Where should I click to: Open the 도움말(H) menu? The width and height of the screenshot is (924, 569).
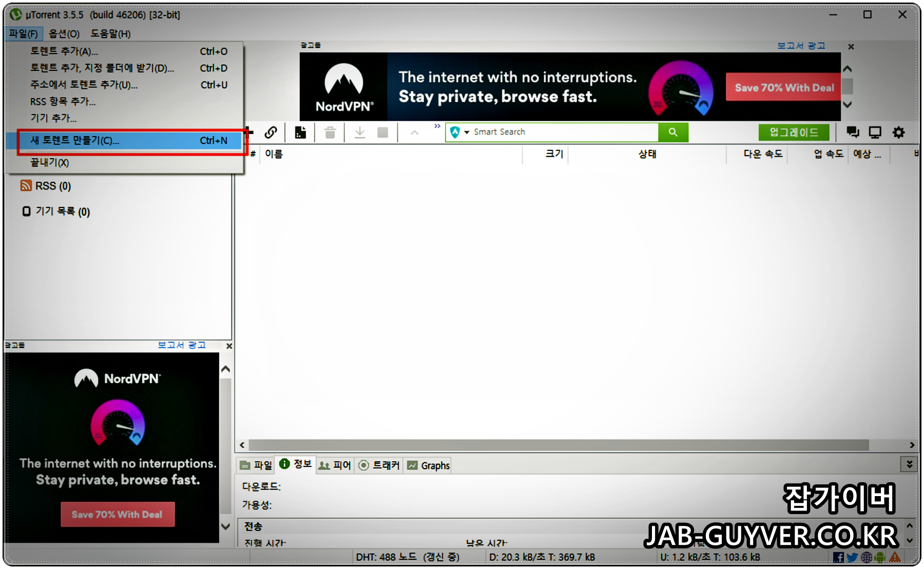(110, 34)
